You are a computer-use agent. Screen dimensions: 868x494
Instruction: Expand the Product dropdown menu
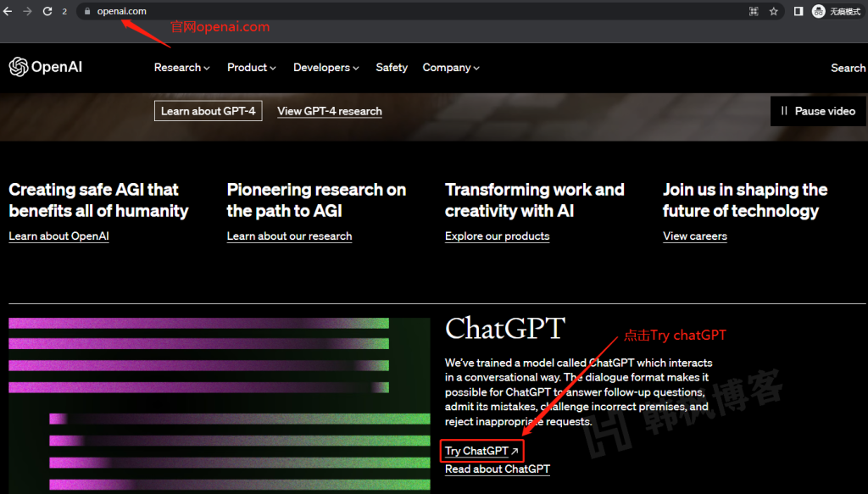(252, 67)
